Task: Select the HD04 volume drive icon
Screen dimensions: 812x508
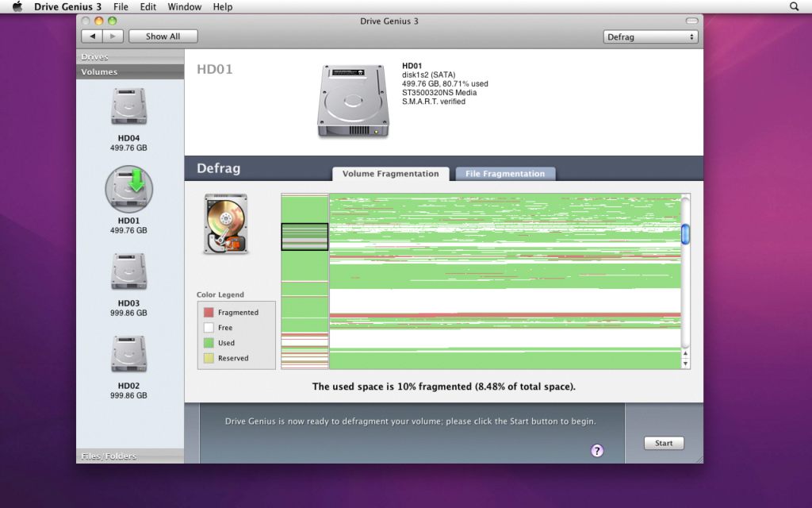Action: tap(128, 107)
